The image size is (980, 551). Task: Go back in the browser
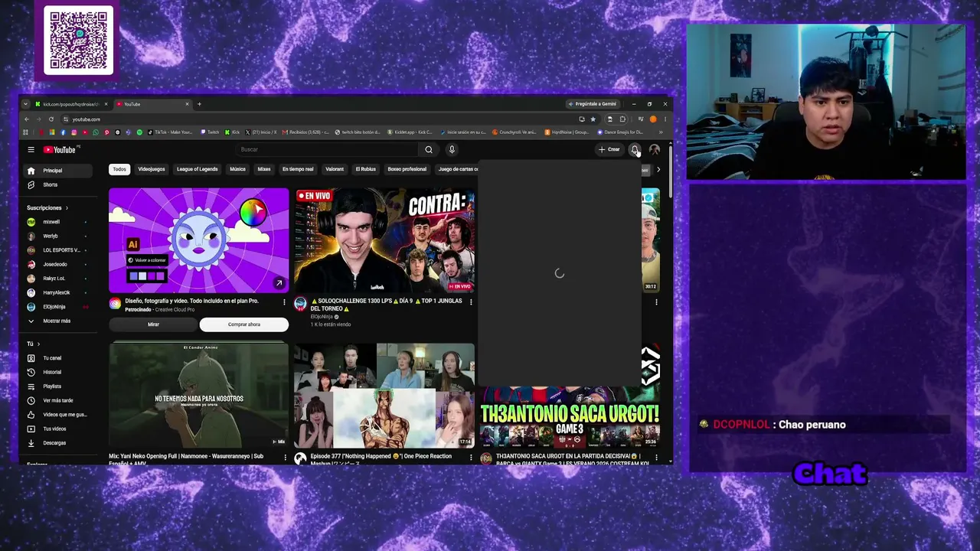(x=27, y=119)
